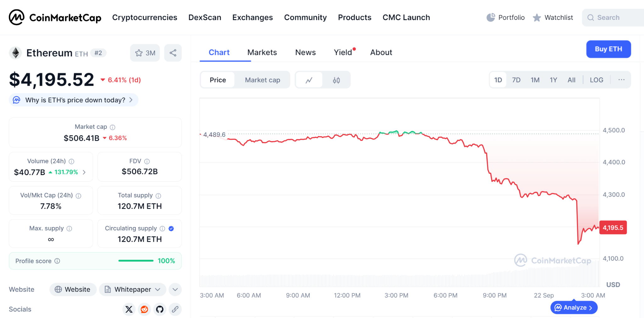Viewport: 644px width, 318px height.
Task: Click the 4,195.5 current price label
Action: click(x=613, y=228)
